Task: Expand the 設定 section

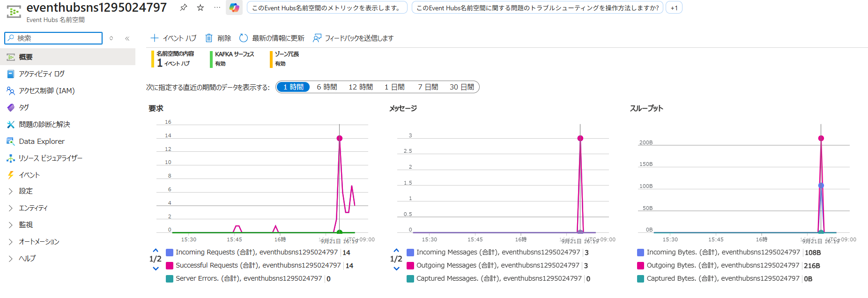Action: (x=11, y=191)
